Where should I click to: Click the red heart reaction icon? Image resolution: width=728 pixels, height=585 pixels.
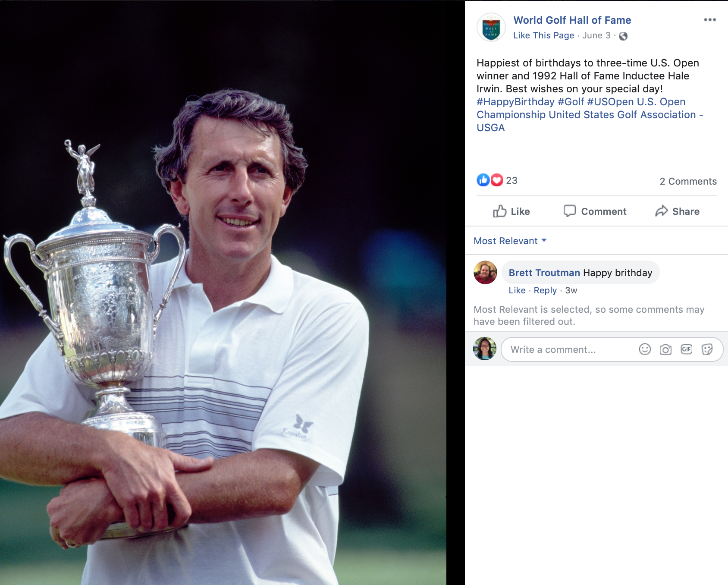tap(497, 180)
